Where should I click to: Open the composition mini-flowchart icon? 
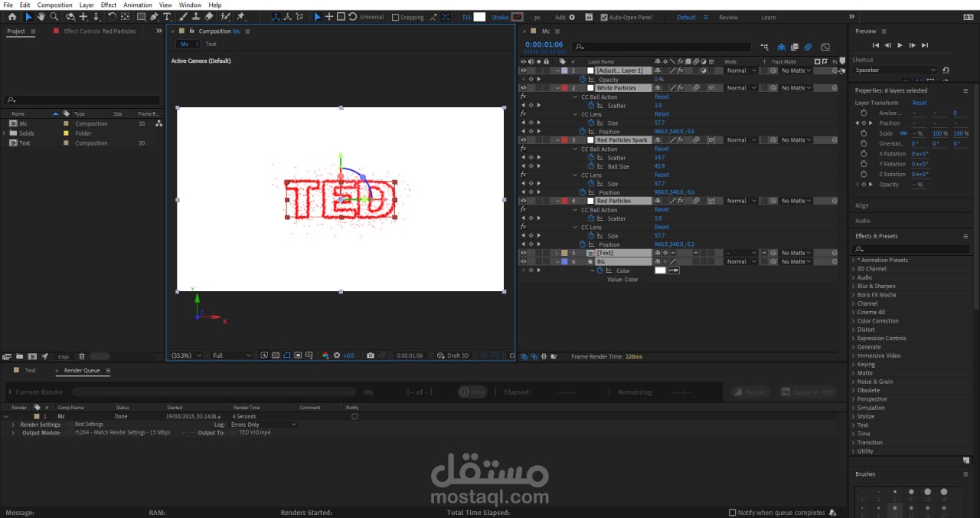(765, 48)
